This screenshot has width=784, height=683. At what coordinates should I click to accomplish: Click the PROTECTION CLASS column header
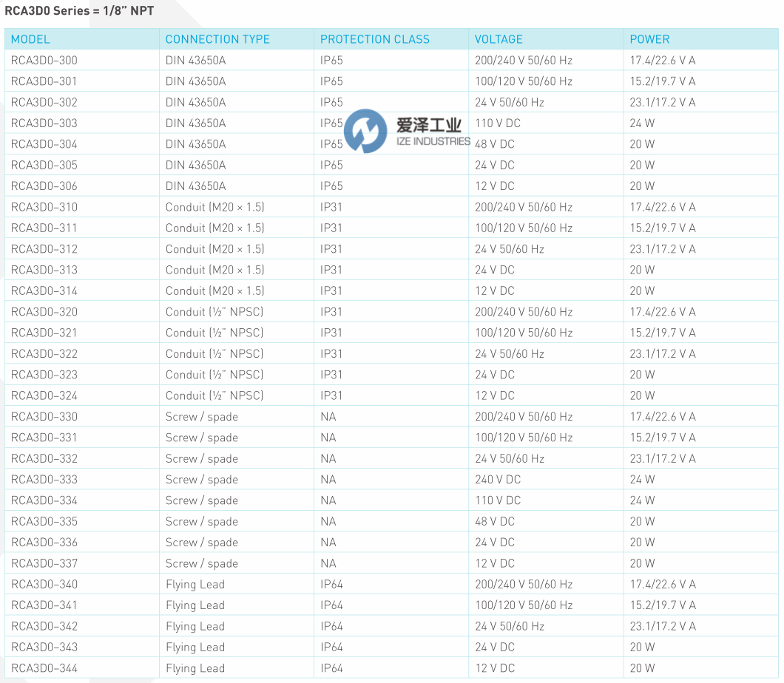376,39
